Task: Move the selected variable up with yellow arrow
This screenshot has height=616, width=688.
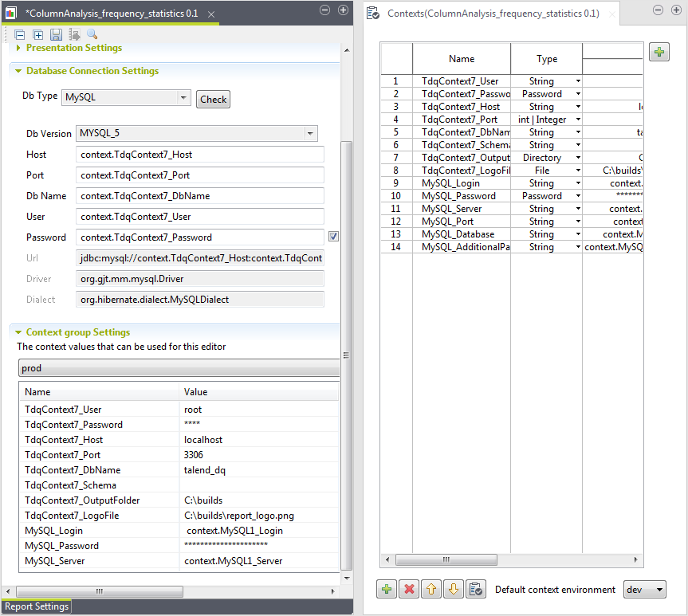Action: point(430,589)
